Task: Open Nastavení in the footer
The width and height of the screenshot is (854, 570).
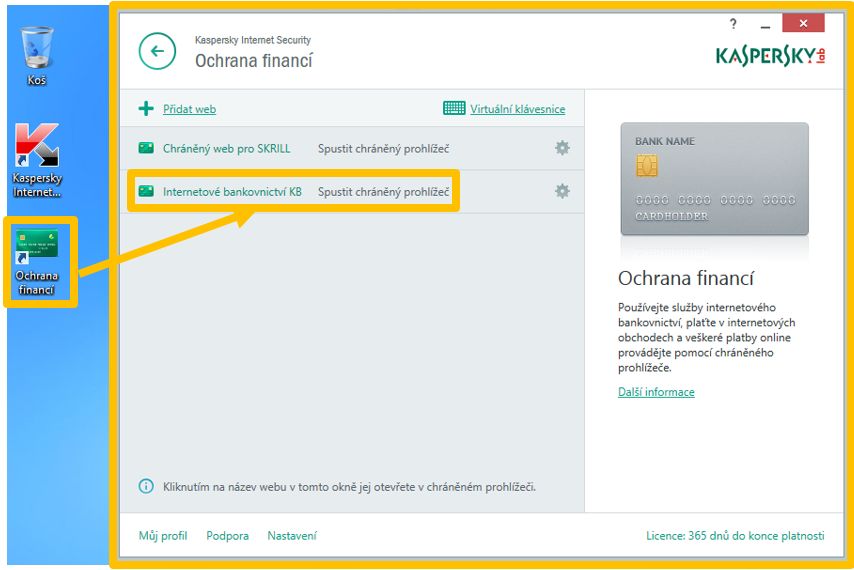Action: [x=292, y=536]
